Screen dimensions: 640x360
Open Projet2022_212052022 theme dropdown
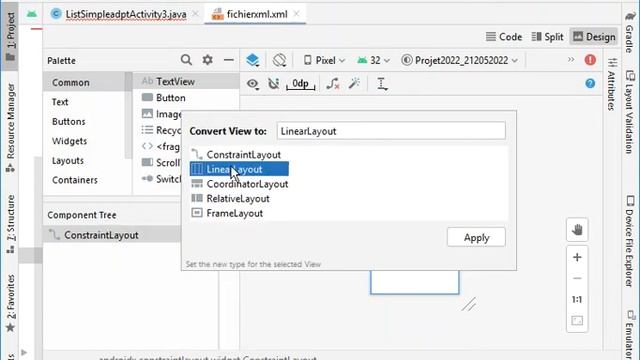[460, 60]
